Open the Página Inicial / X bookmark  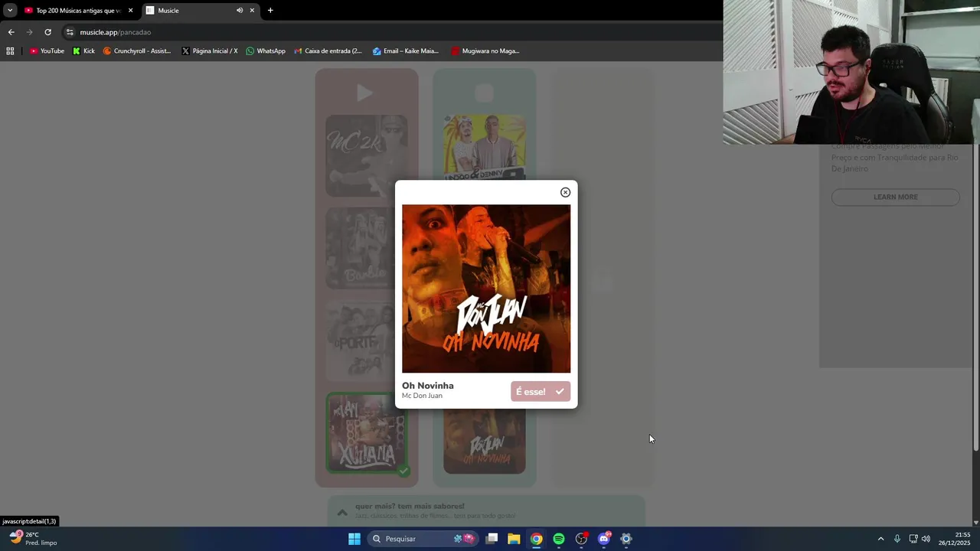pyautogui.click(x=209, y=51)
